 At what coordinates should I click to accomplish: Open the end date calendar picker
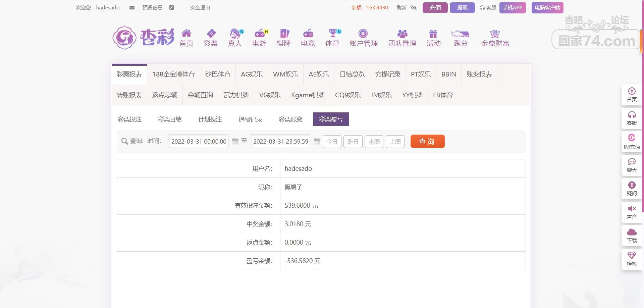pos(317,142)
